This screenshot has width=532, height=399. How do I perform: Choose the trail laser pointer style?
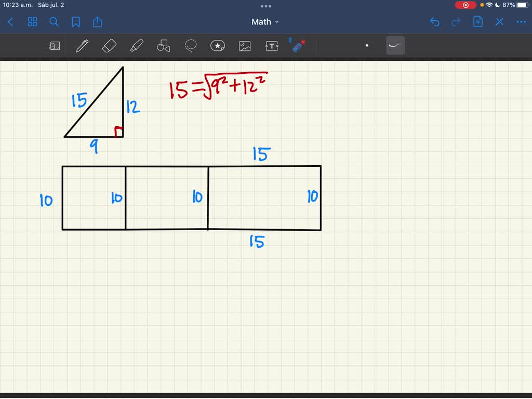395,46
